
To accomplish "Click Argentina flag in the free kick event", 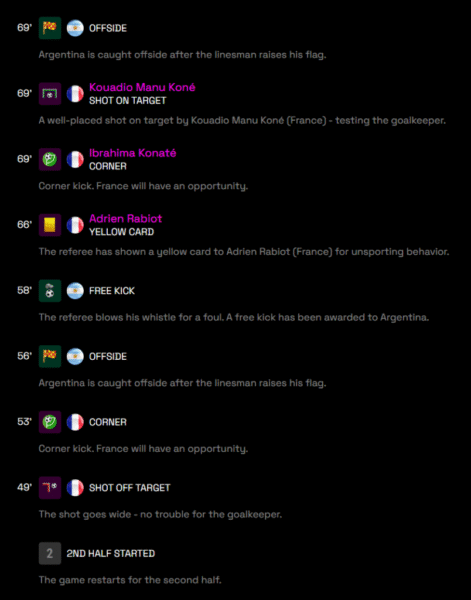I will click(x=75, y=291).
